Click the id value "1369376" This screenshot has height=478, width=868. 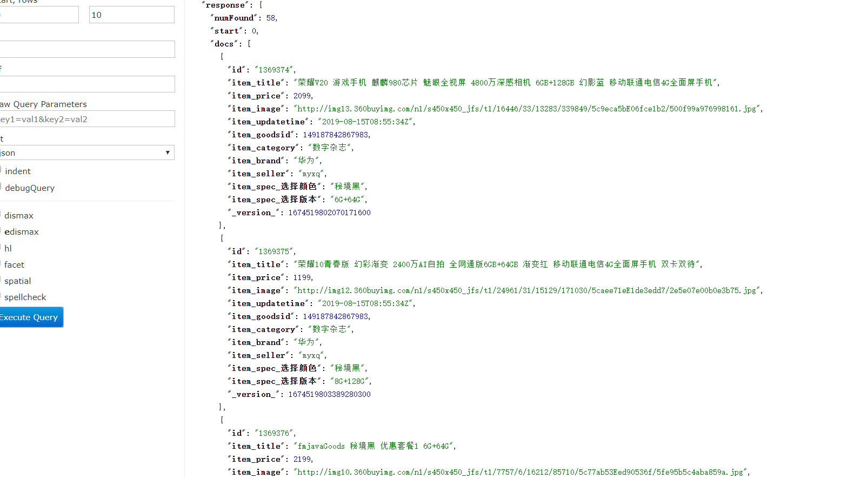pos(273,433)
